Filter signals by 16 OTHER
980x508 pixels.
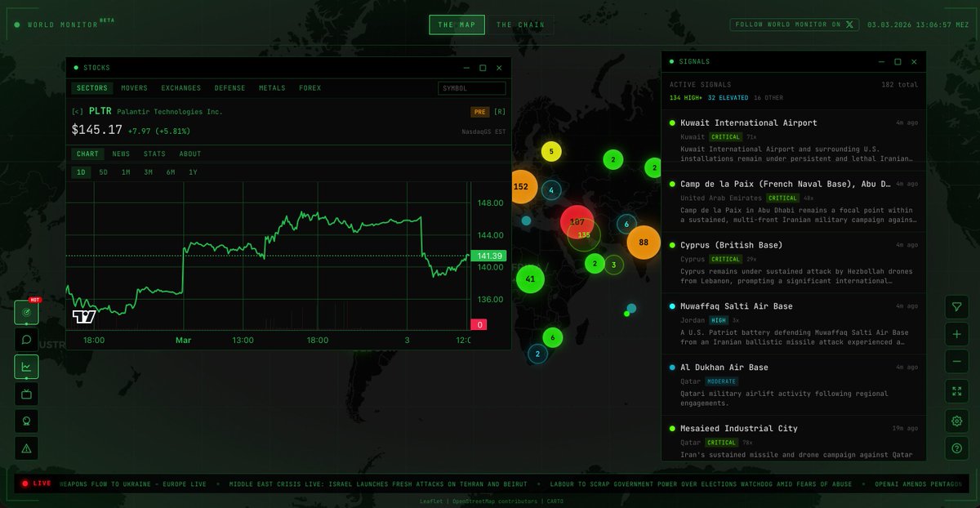[768, 98]
